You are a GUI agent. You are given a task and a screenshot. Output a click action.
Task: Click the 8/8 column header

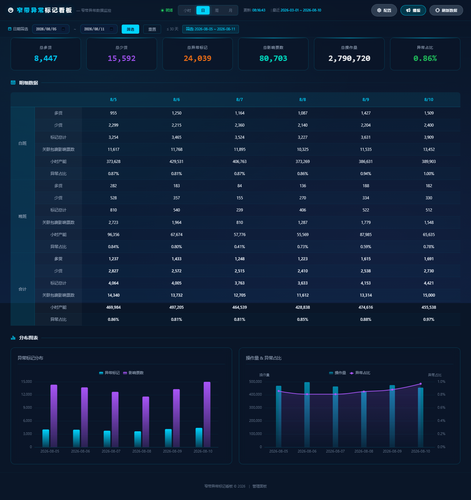tap(303, 100)
